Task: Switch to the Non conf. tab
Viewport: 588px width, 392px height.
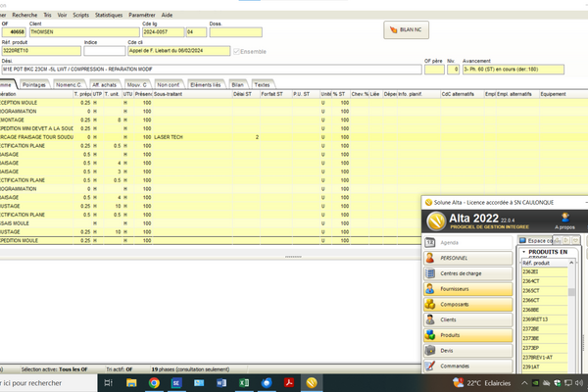Action: [167, 84]
